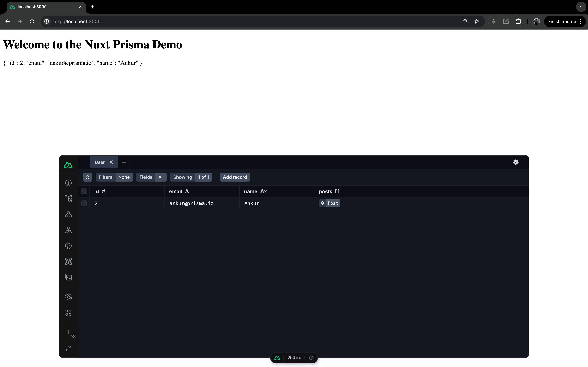Open a new model tab with plus button
The width and height of the screenshot is (588, 367).
click(124, 162)
